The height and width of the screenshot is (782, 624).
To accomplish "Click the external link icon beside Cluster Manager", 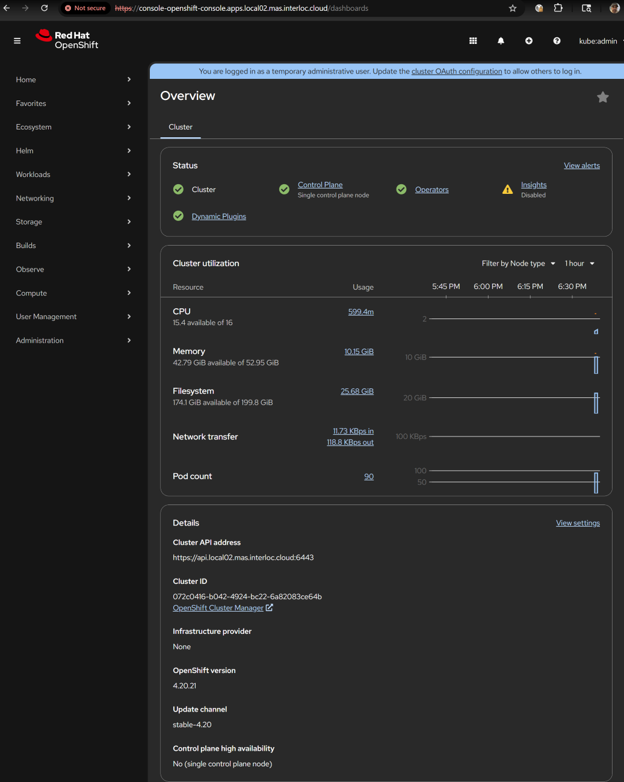I will [x=269, y=607].
